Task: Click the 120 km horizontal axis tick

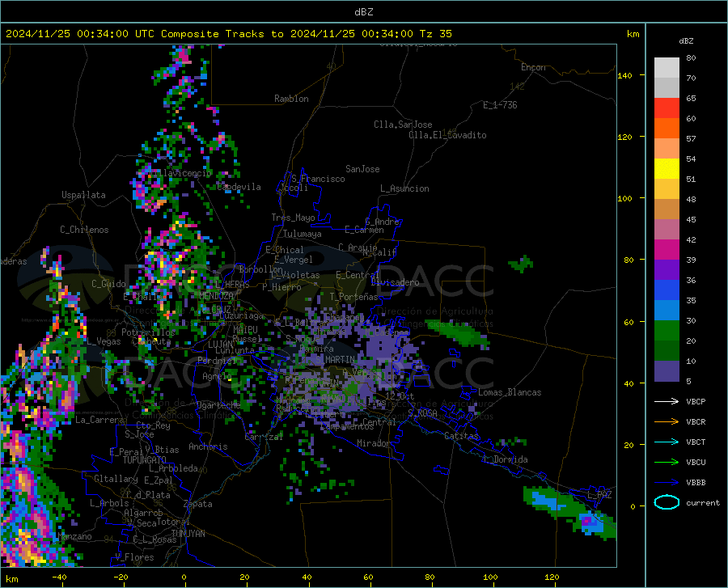Action: (x=552, y=577)
